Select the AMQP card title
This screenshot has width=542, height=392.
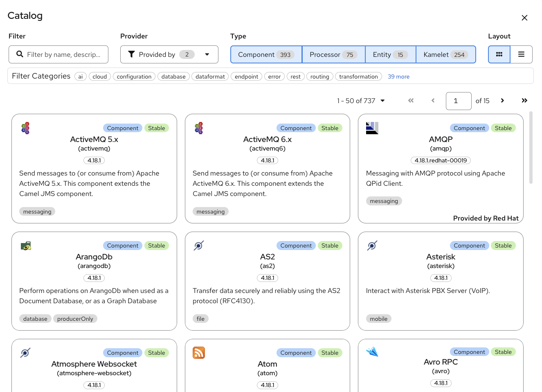(441, 140)
